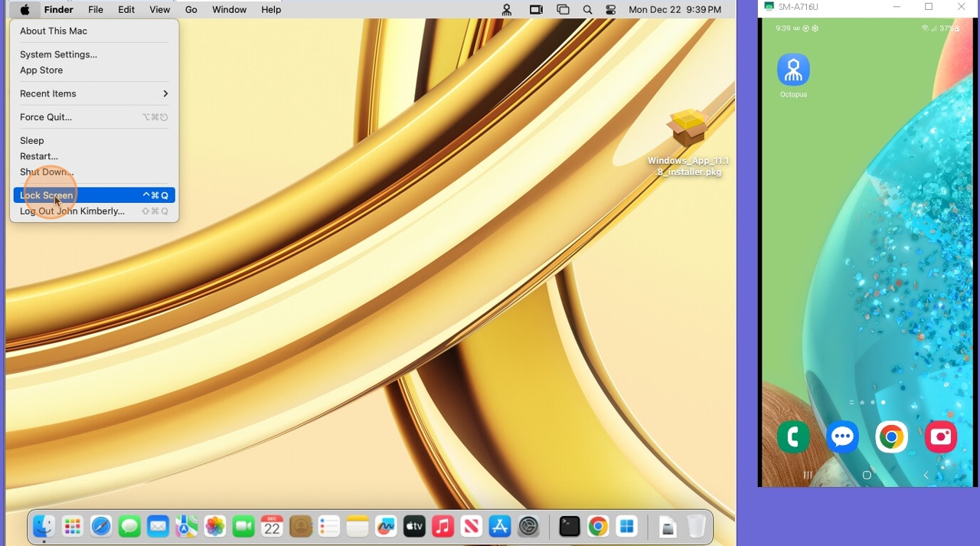Tap the phone's back navigation button

click(x=926, y=476)
